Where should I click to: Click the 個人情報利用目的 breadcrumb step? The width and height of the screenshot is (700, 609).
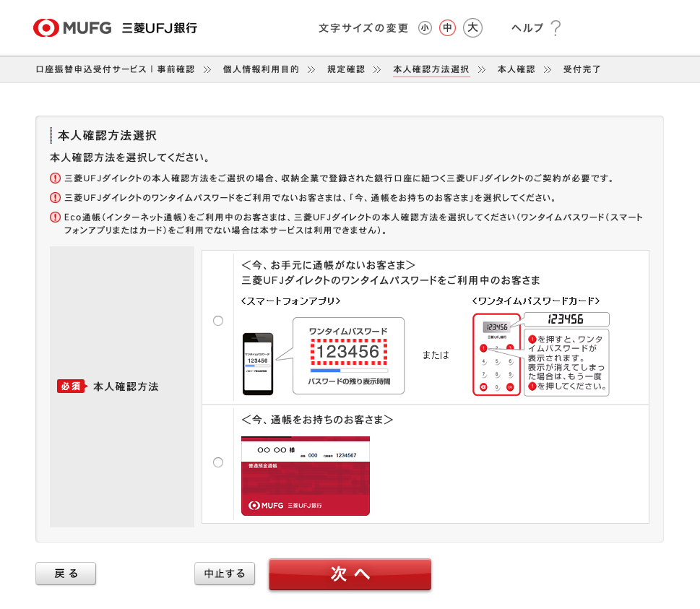[x=261, y=69]
